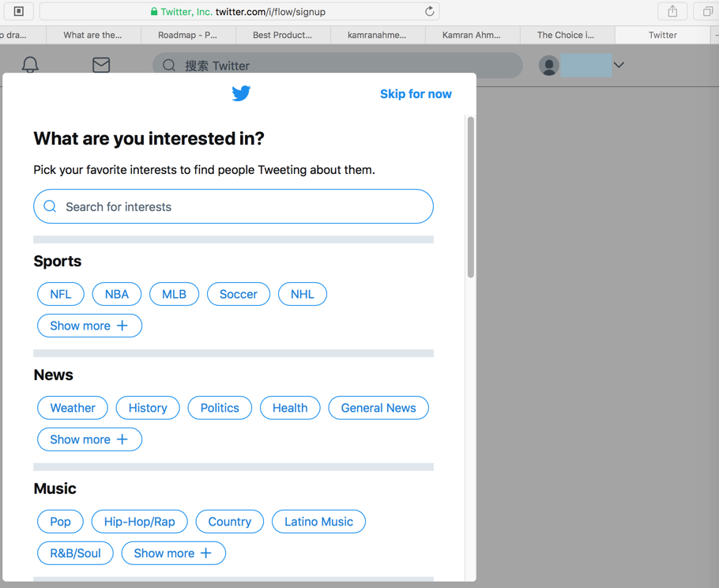Viewport: 719px width, 588px height.
Task: Expand Sports with Show more
Action: (89, 326)
